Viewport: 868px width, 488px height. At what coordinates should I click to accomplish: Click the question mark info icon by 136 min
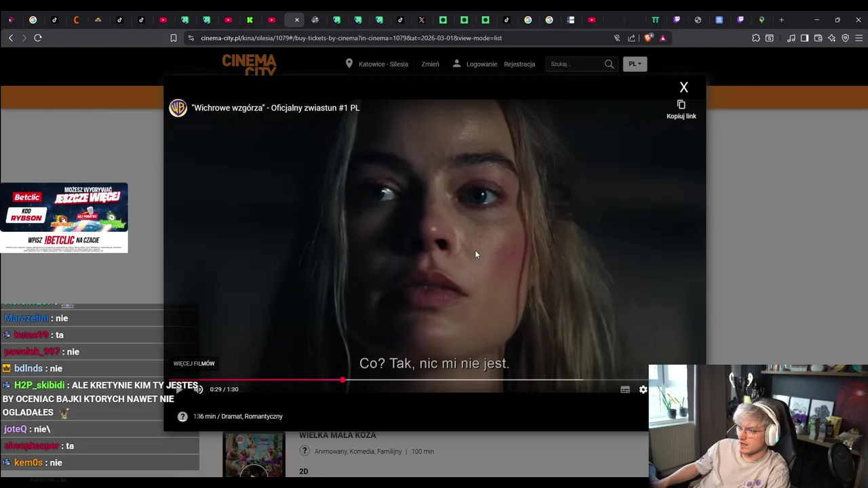[x=182, y=417]
